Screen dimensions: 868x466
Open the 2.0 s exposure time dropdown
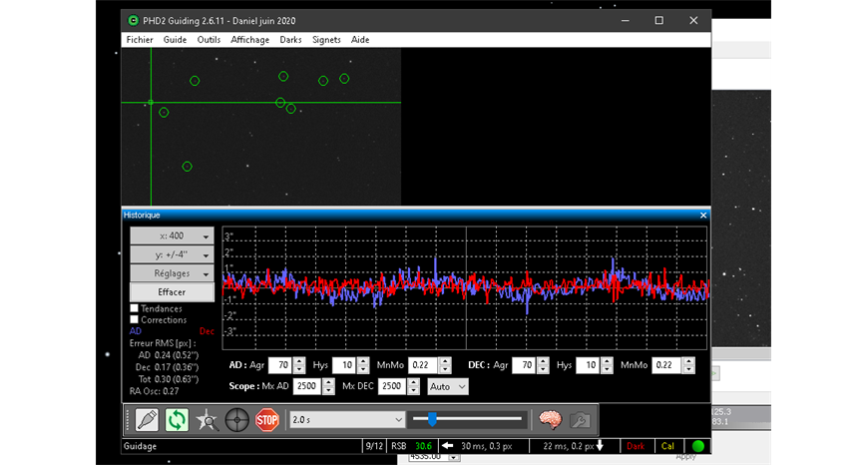point(348,420)
